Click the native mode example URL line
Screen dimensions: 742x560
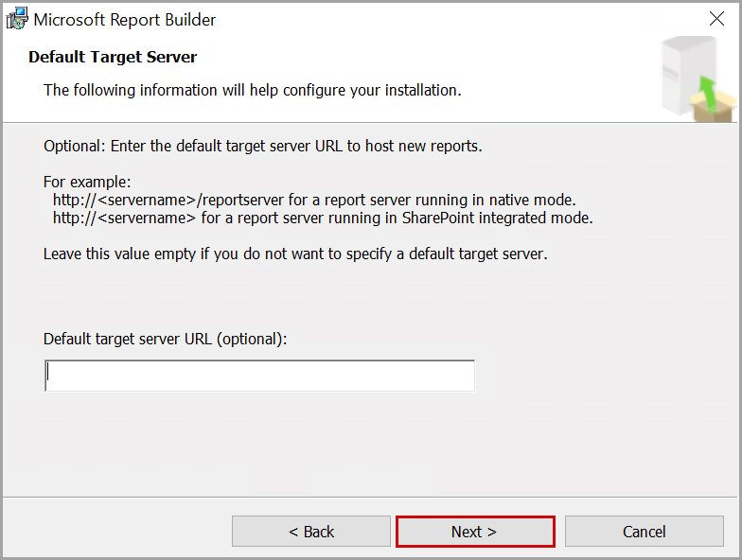tap(314, 201)
